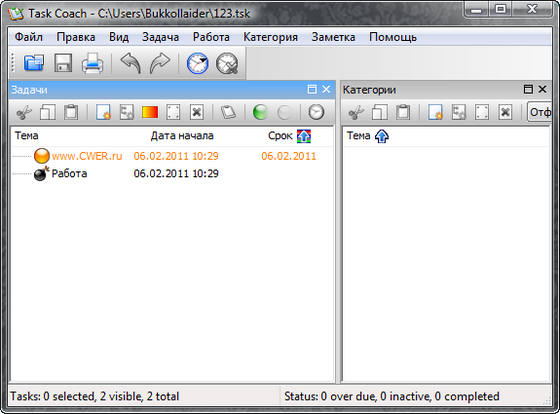560x414 pixels.
Task: Click the Print icon in main toolbar
Action: tap(93, 63)
